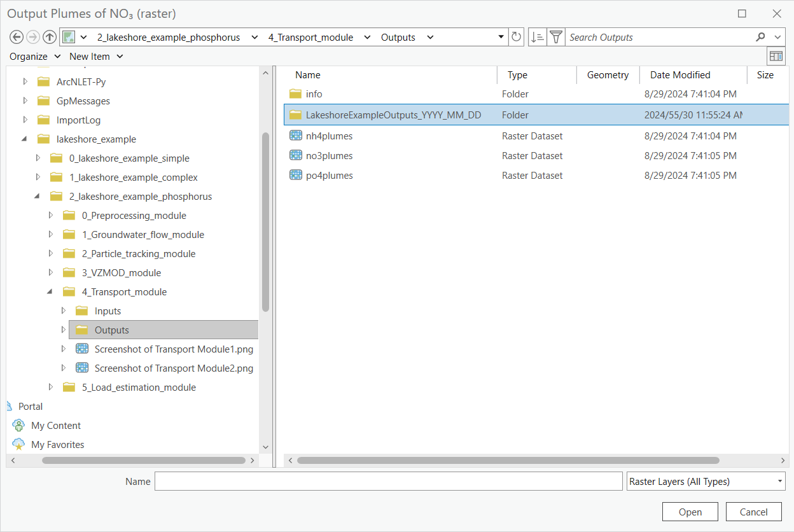Go back using the back arrow button
794x532 pixels.
tap(17, 37)
